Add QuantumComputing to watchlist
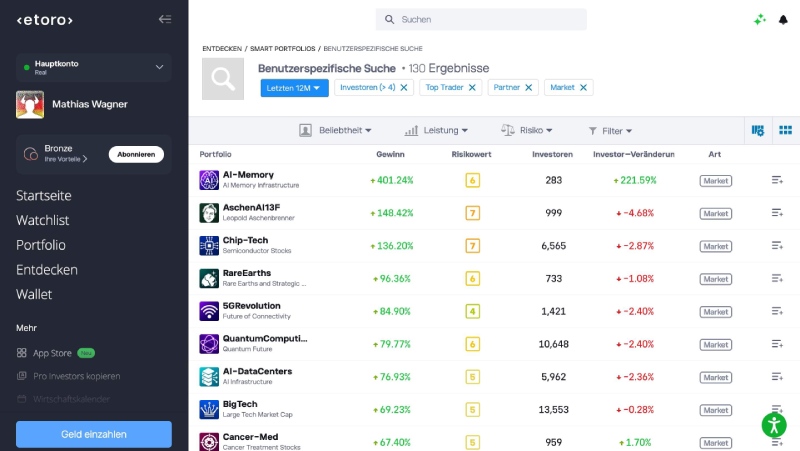The height and width of the screenshot is (451, 800). tap(777, 344)
